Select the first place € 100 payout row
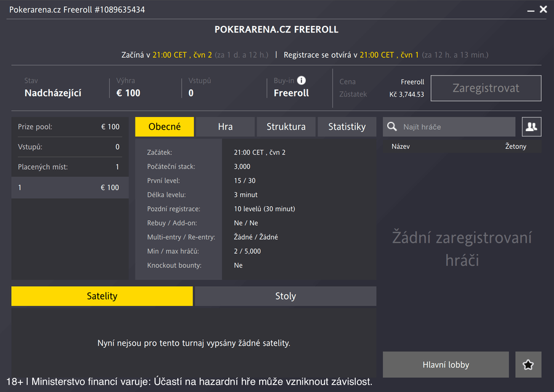The width and height of the screenshot is (554, 392). (x=70, y=188)
